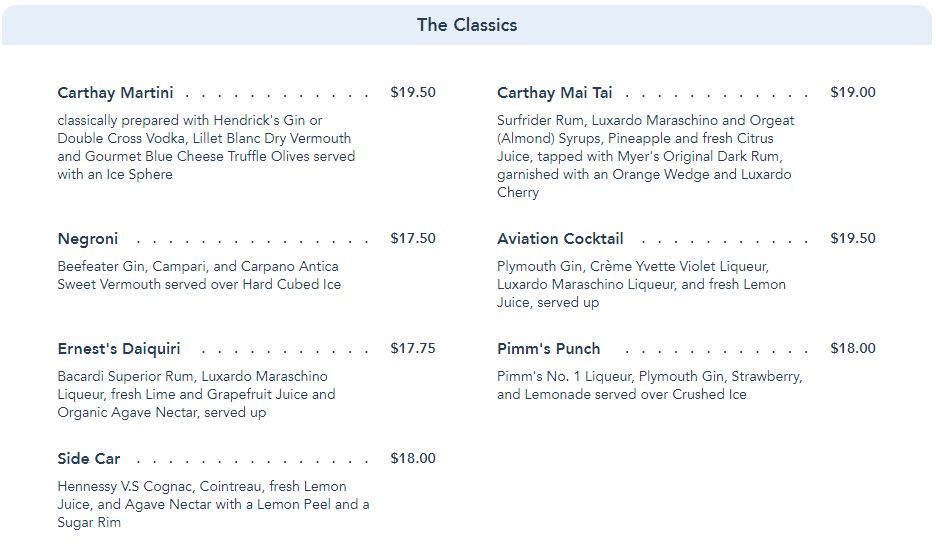Click the Carthay Martini $19.50 price
Viewport: 936px width, 548px height.
click(x=413, y=93)
